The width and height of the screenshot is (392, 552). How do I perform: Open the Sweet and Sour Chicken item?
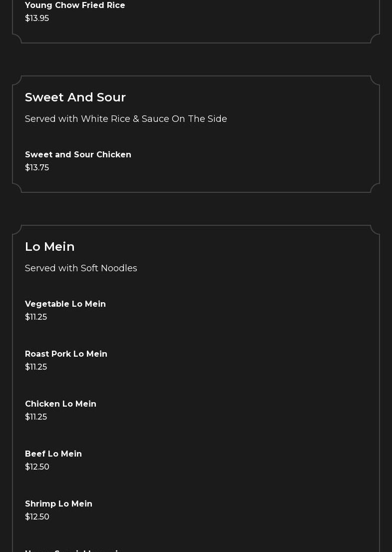78,155
